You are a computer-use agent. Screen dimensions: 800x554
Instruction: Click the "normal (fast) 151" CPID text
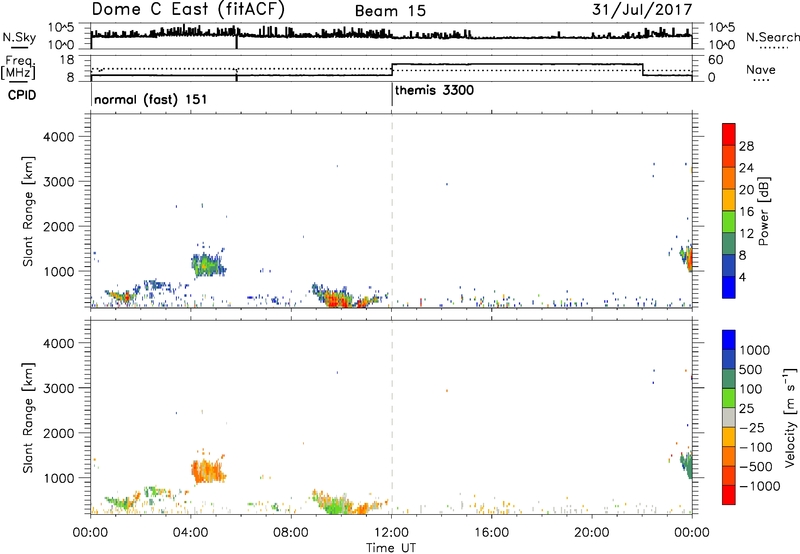click(x=151, y=99)
